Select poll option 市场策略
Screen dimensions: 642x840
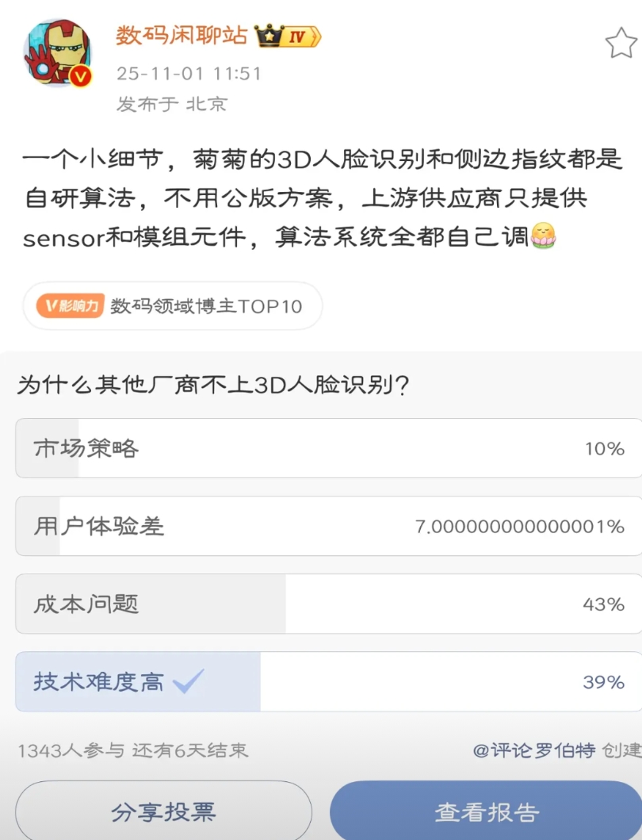(327, 448)
